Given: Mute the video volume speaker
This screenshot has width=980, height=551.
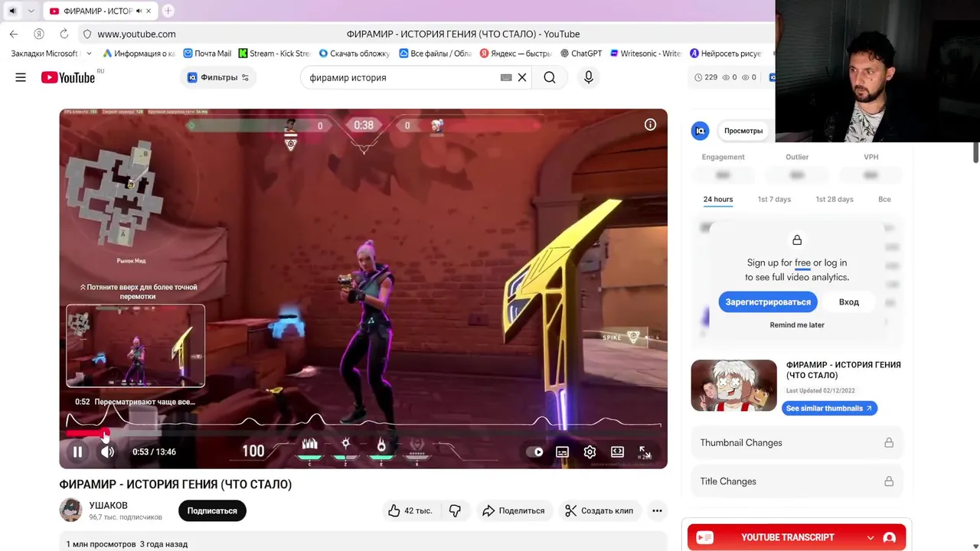Looking at the screenshot, I should tap(108, 452).
